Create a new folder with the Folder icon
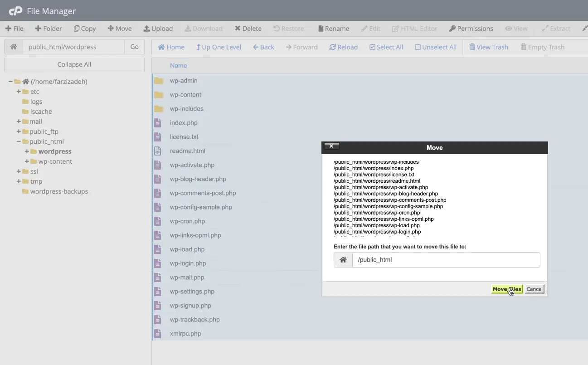 point(48,28)
